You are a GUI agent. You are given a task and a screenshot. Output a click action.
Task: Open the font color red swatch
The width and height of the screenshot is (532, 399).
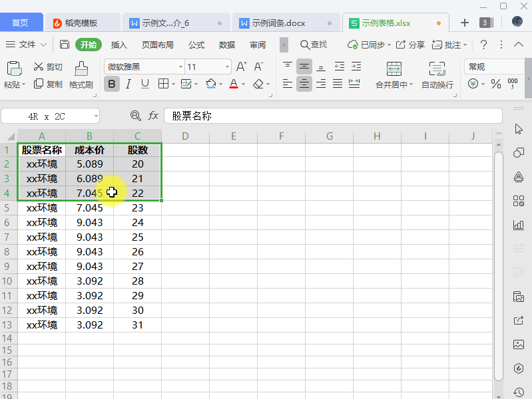pyautogui.click(x=234, y=84)
